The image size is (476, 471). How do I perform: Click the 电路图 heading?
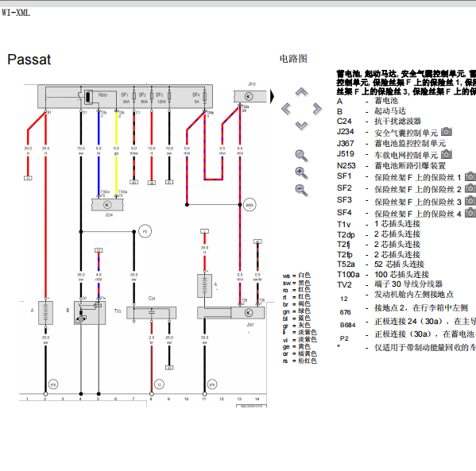click(293, 59)
